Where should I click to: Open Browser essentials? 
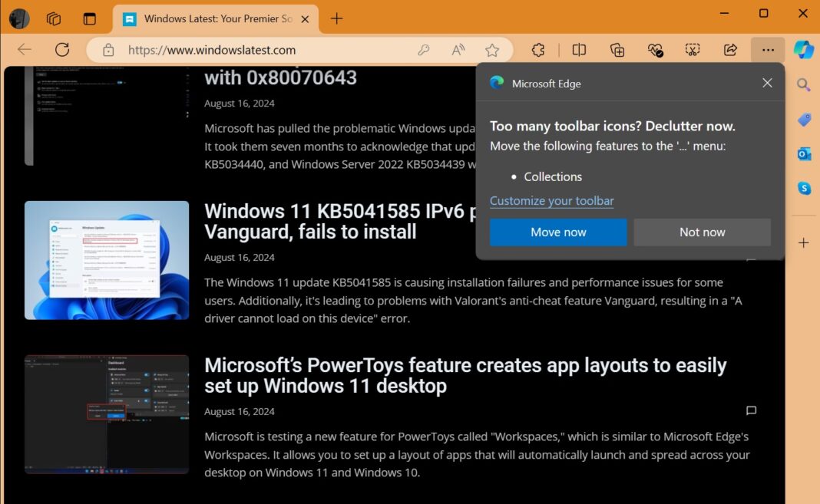[x=655, y=49]
